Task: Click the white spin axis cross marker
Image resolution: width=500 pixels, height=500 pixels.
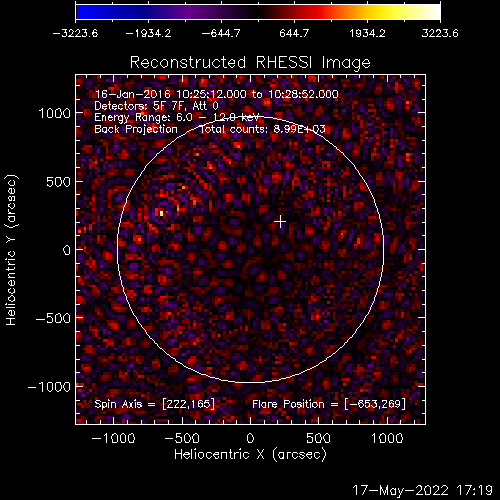Action: point(280,221)
